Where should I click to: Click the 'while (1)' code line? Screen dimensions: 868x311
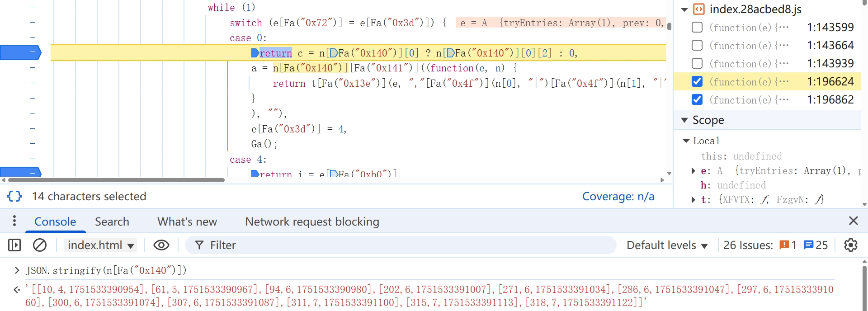pyautogui.click(x=231, y=7)
